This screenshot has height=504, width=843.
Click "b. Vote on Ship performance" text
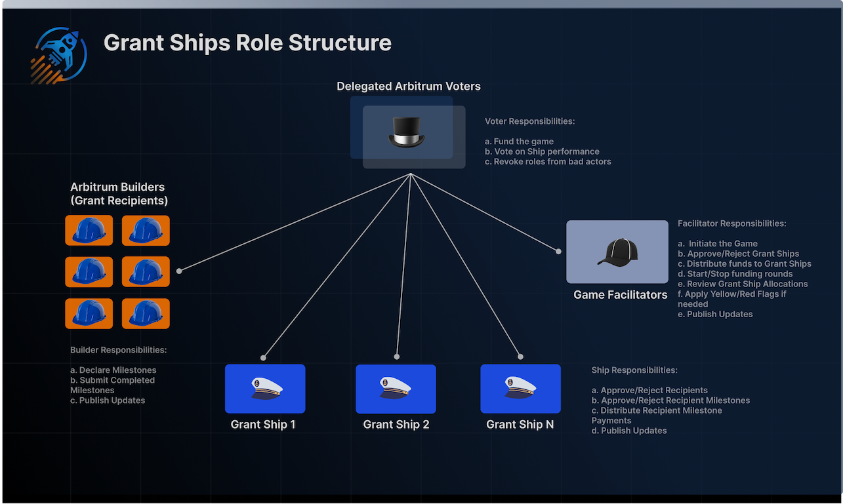542,151
